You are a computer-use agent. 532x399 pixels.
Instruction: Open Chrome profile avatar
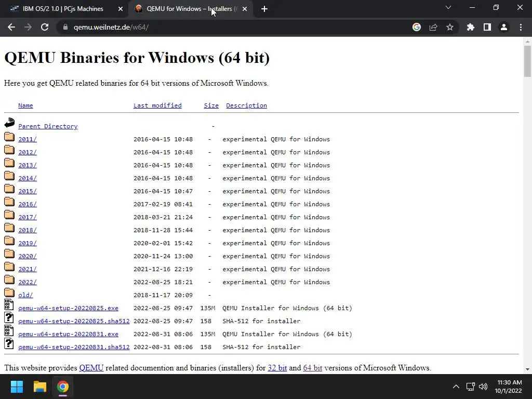click(x=504, y=27)
